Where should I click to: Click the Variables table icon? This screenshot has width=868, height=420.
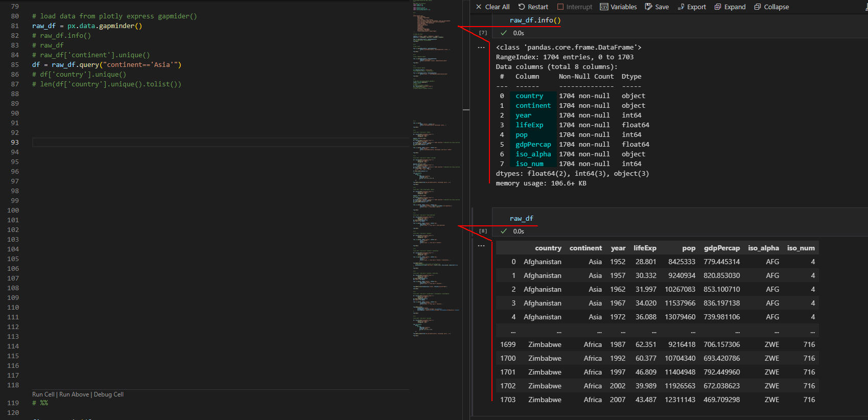604,7
